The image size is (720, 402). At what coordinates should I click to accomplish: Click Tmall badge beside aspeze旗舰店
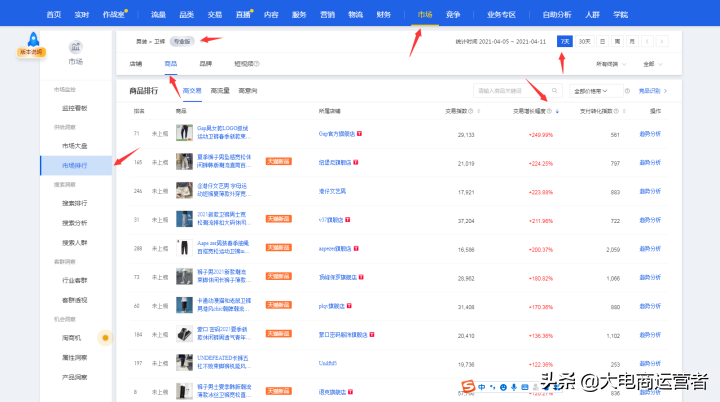(356, 249)
